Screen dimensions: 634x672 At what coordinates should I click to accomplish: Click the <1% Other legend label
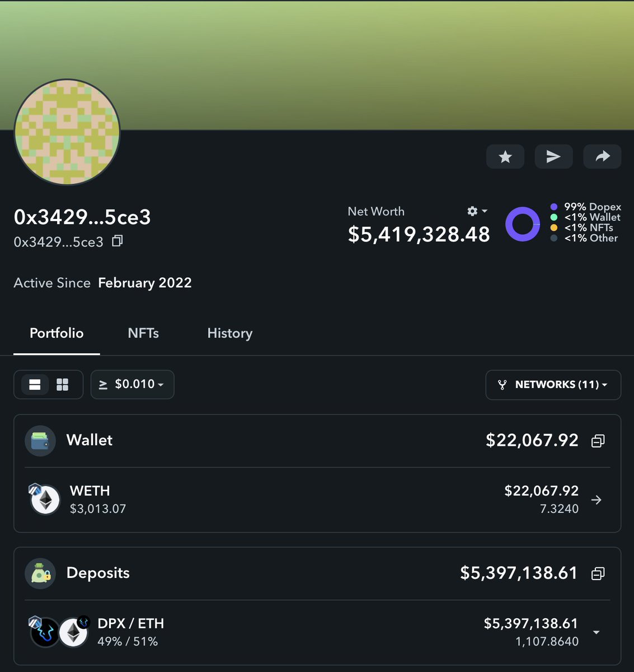[x=591, y=238]
